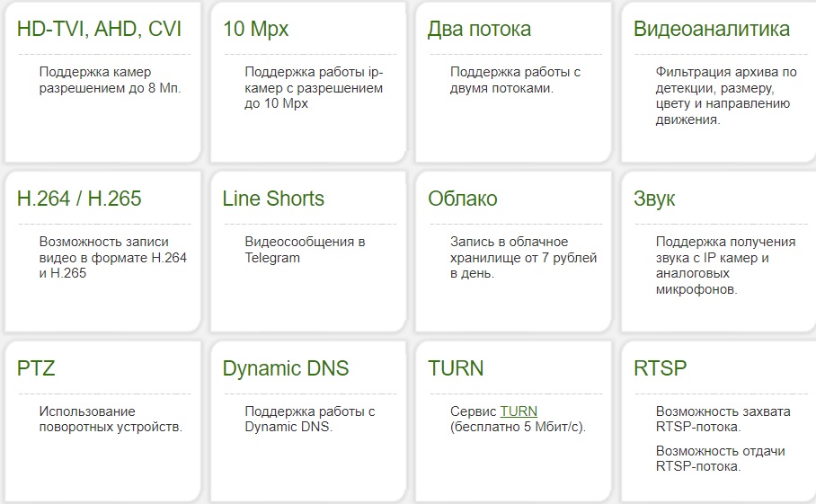Viewport: 816px width, 504px height.
Task: Open the Видеоаналитика card heading
Action: pyautogui.click(x=712, y=29)
